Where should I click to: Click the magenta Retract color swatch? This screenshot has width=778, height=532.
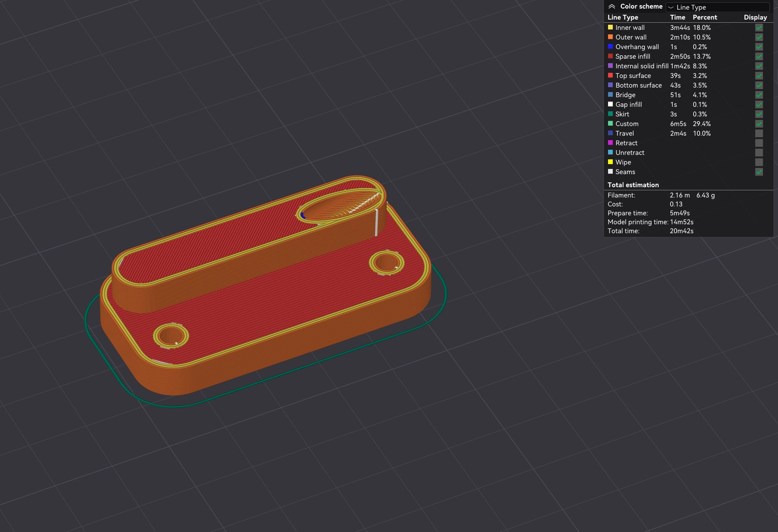tap(610, 143)
